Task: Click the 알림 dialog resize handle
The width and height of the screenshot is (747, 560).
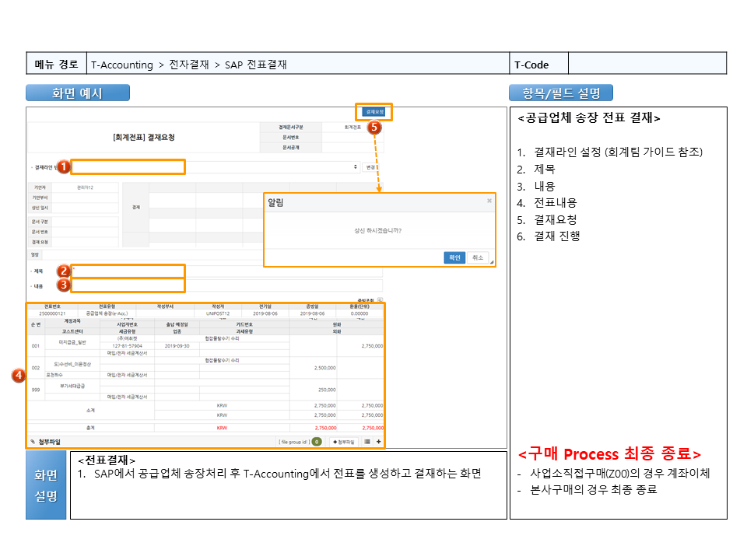Action: click(491, 263)
